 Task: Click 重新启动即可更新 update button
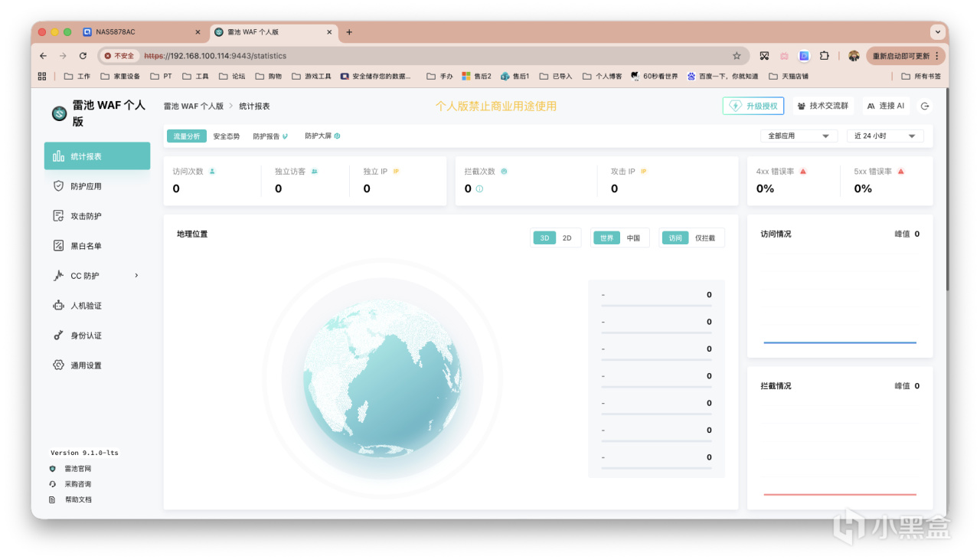(906, 56)
